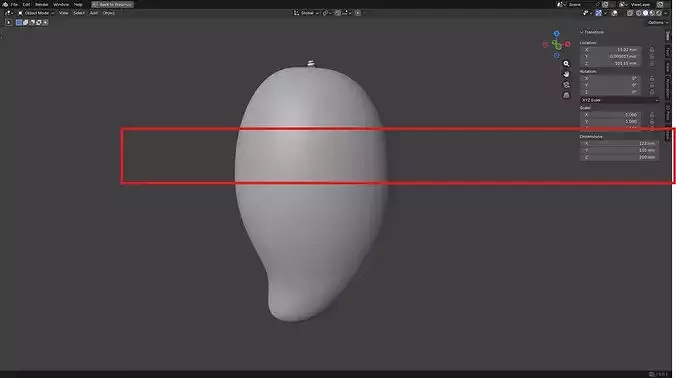Click the Location Y field
This screenshot has width=676, height=378.
point(611,56)
